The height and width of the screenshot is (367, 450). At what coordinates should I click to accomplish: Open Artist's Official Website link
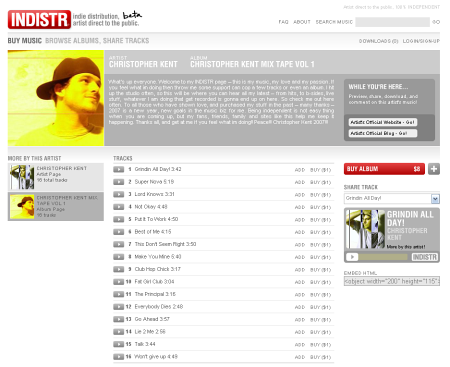coord(383,122)
